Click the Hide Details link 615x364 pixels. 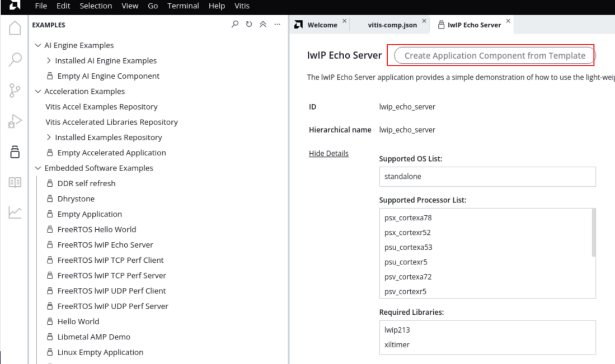tap(328, 153)
